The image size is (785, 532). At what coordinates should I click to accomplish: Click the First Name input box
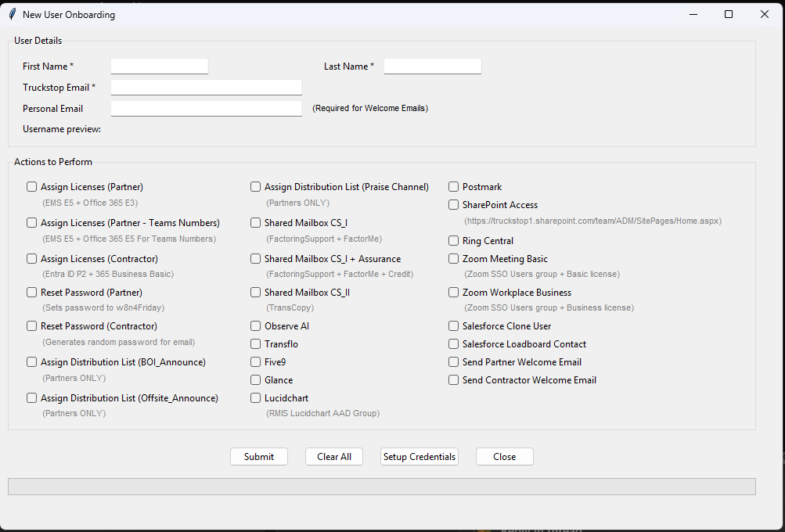pos(159,66)
